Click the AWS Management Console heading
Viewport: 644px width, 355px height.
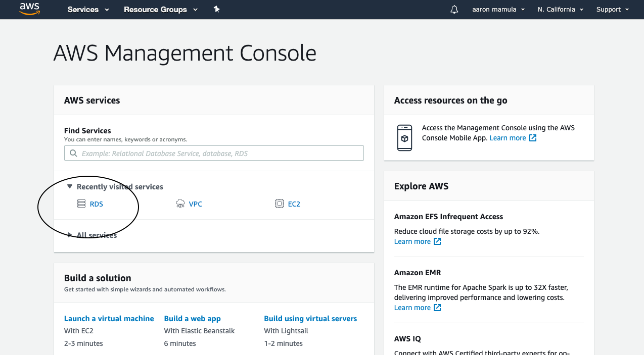[x=185, y=53]
